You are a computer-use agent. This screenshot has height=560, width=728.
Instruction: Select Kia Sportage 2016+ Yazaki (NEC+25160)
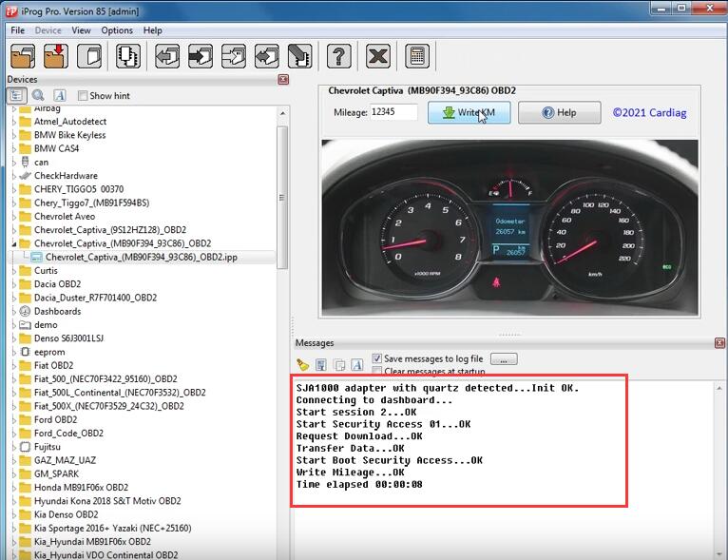(x=112, y=528)
